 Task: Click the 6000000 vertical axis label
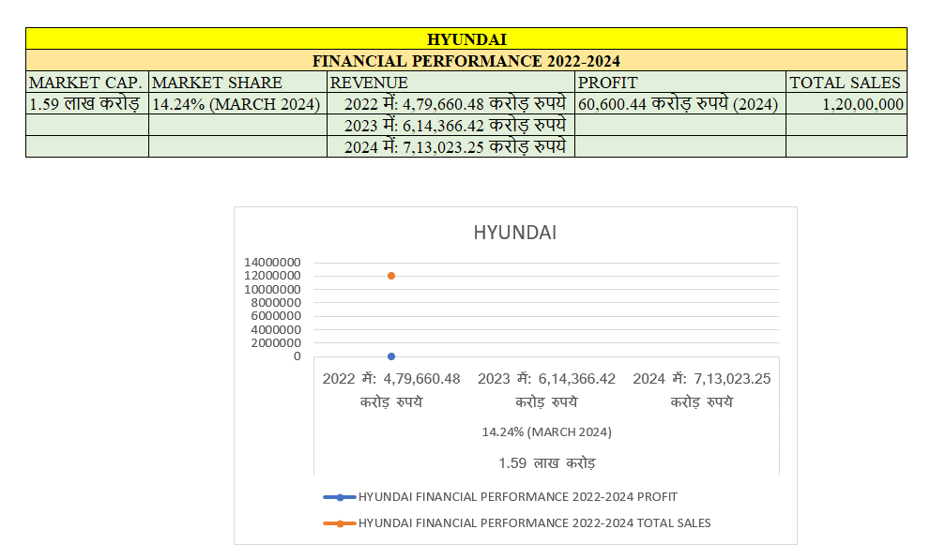point(276,316)
